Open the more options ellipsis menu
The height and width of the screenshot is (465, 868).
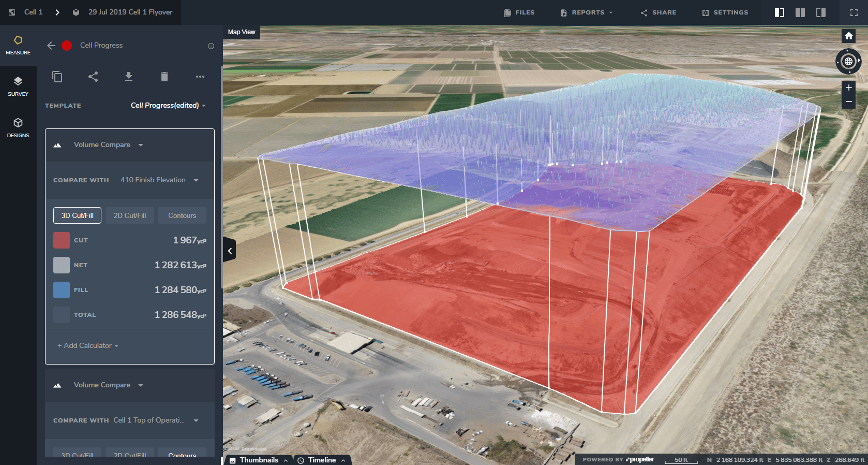[x=200, y=77]
